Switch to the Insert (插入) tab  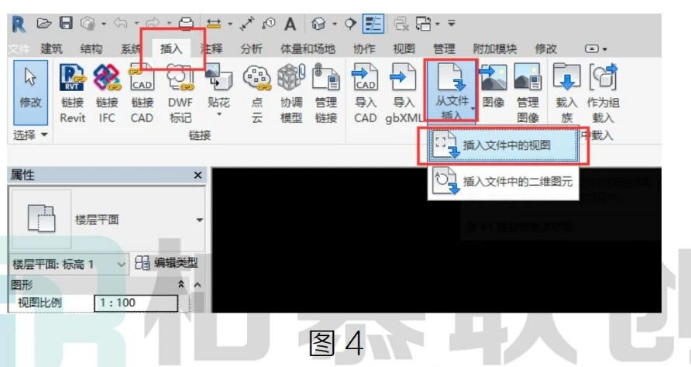(171, 48)
